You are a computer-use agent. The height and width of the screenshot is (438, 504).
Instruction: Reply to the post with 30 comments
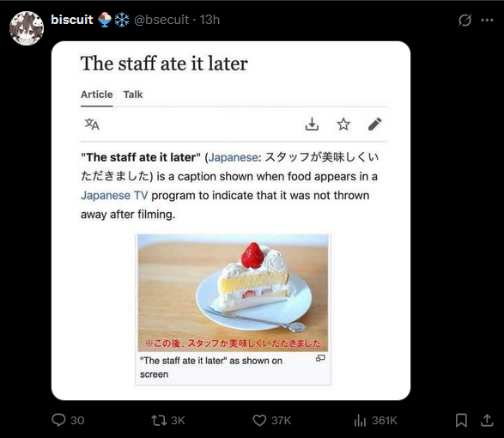pyautogui.click(x=68, y=420)
